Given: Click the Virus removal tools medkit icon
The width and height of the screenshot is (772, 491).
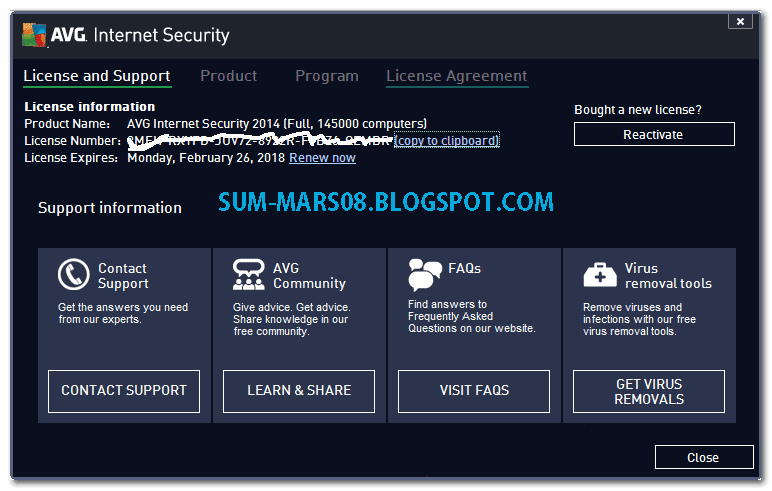Looking at the screenshot, I should point(600,274).
